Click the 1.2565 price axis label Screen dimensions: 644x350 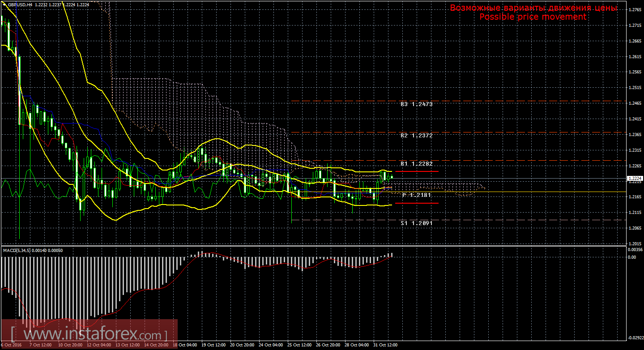click(x=635, y=72)
